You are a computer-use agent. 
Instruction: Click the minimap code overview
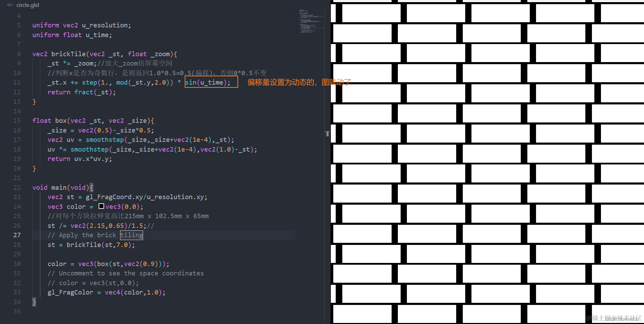pos(311,21)
